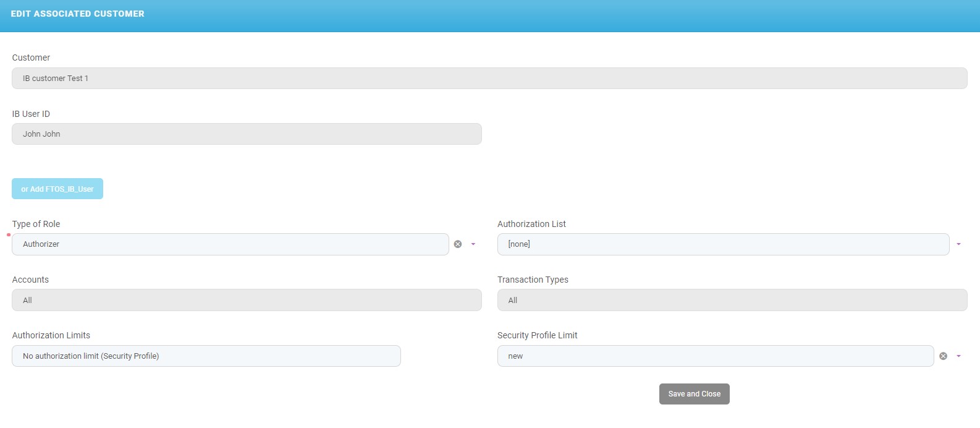Click the Type of Role label
Image resolution: width=980 pixels, height=428 pixels.
click(x=36, y=224)
